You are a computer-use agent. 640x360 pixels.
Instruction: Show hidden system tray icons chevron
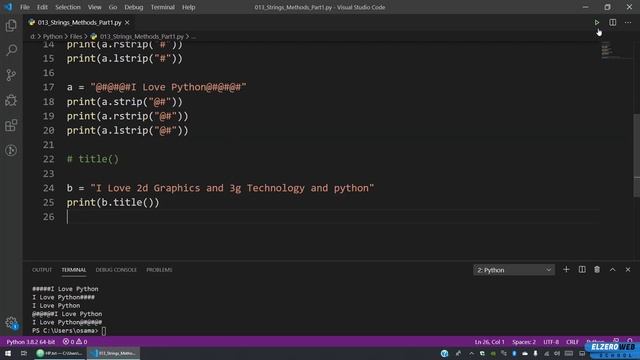471,353
